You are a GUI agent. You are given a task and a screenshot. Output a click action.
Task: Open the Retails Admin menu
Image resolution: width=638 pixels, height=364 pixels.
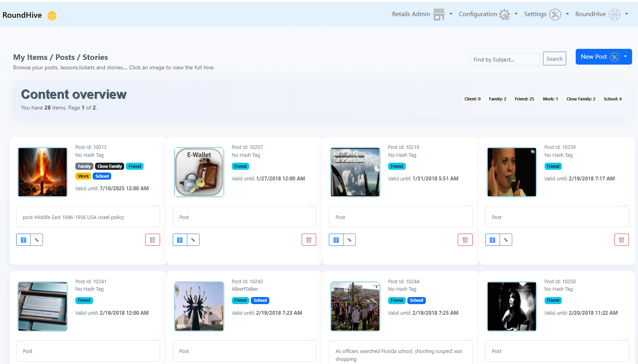point(422,14)
